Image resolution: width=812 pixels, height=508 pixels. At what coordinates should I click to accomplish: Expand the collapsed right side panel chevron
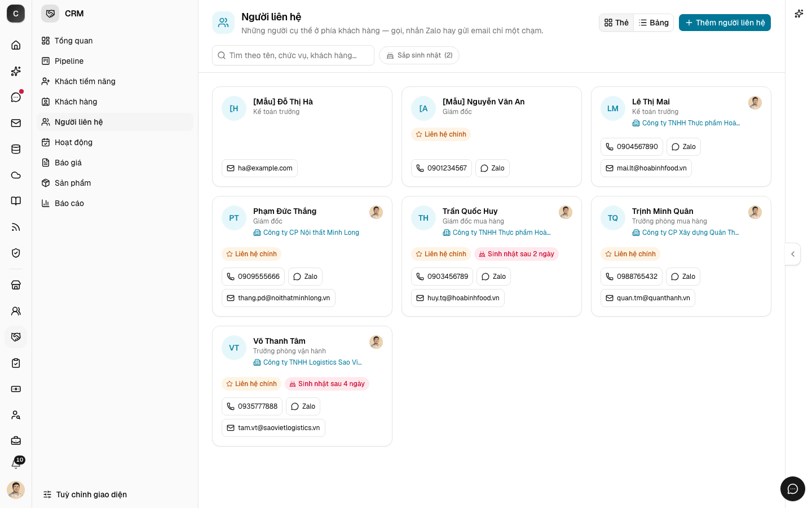point(793,254)
